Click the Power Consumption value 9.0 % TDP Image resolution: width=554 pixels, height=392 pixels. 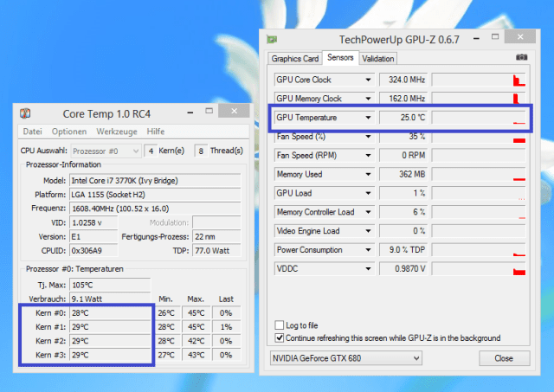tap(403, 250)
